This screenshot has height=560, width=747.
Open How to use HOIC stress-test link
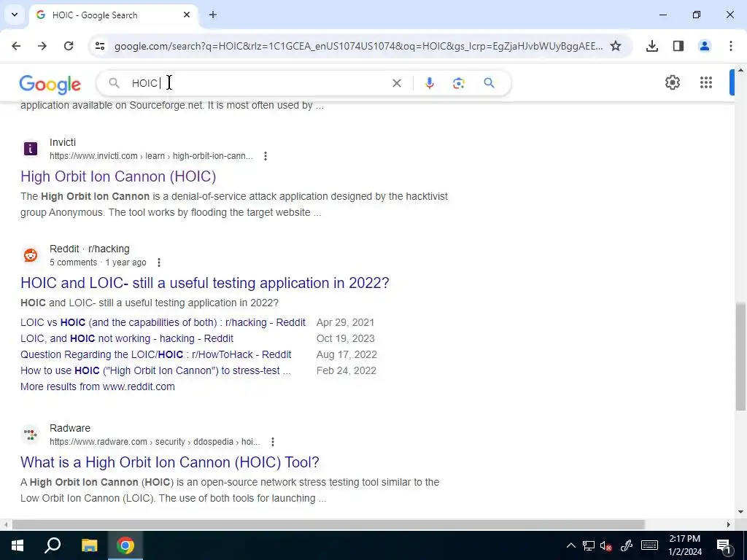point(155,370)
